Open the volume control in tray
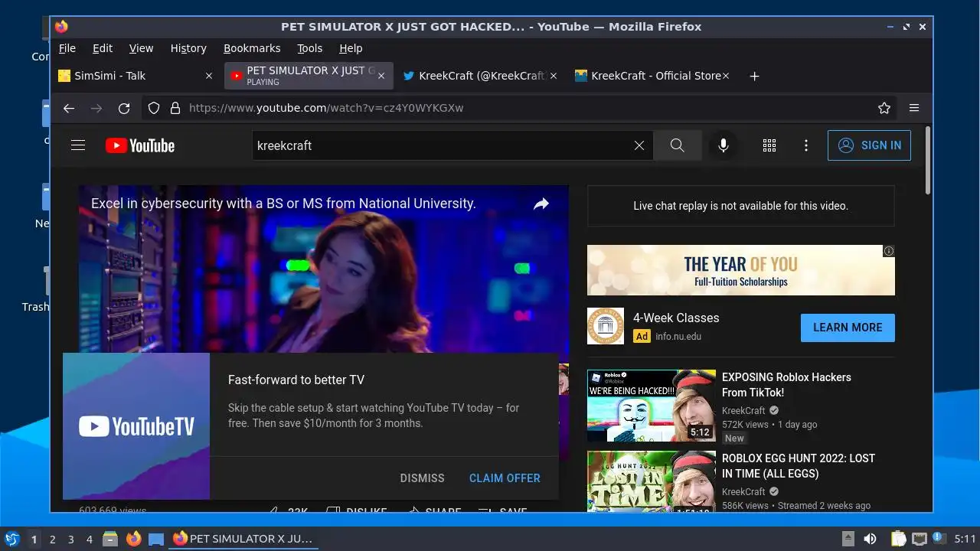980x551 pixels. tap(871, 539)
